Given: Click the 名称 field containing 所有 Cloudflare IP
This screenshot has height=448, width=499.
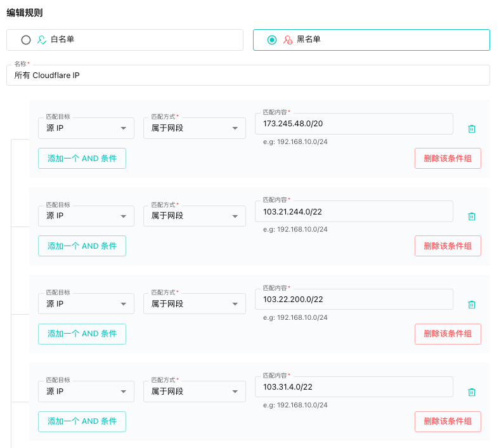Looking at the screenshot, I should [248, 75].
